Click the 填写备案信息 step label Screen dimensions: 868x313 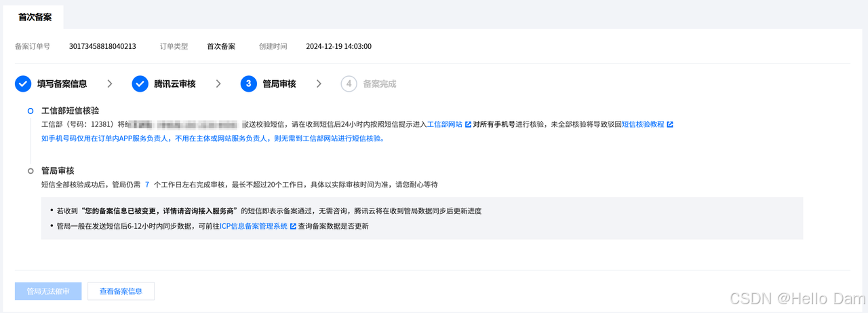point(62,84)
